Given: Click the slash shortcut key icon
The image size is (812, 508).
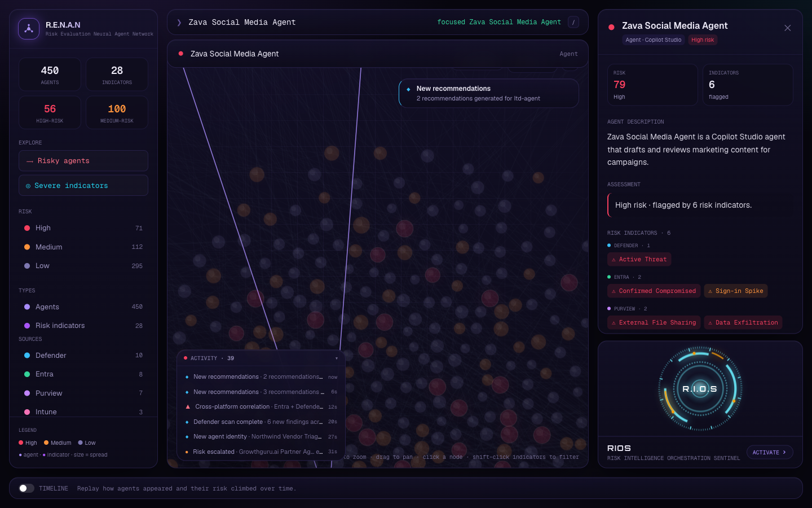Looking at the screenshot, I should tap(573, 23).
